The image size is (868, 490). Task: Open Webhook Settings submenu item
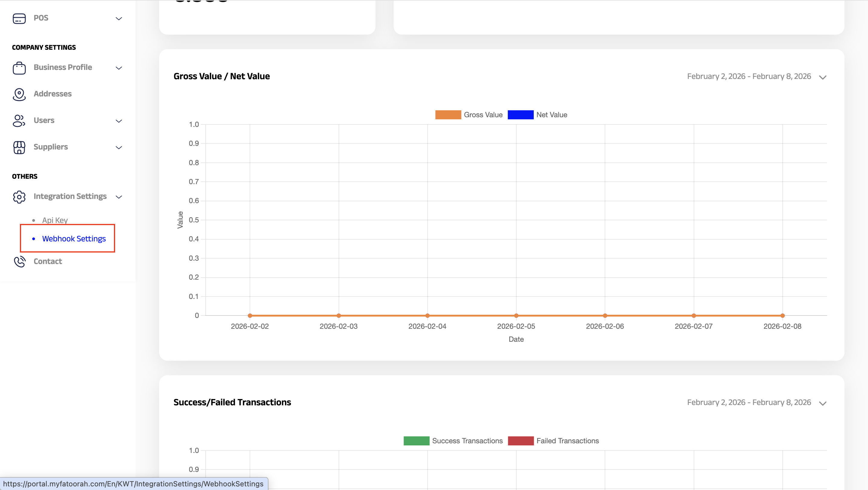pyautogui.click(x=74, y=239)
